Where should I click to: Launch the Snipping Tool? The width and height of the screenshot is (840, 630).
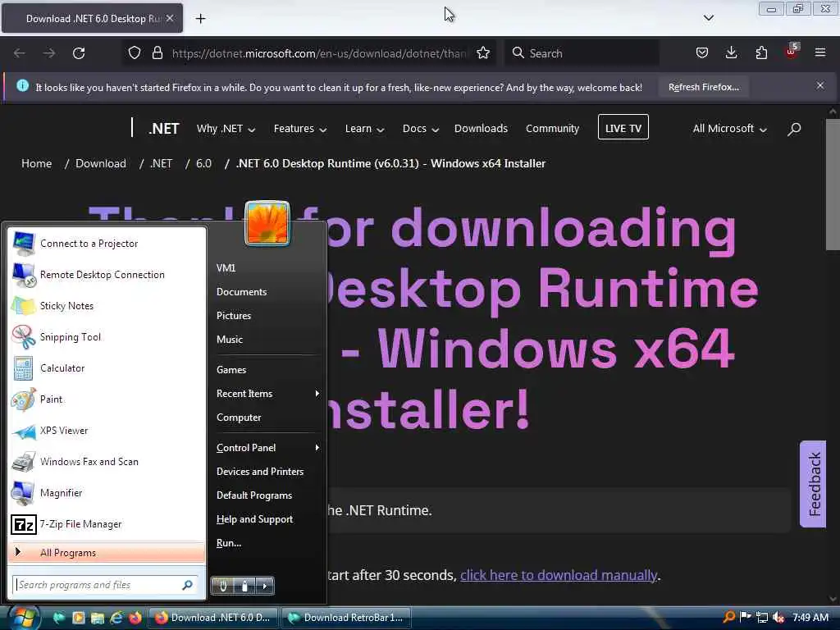107,337
